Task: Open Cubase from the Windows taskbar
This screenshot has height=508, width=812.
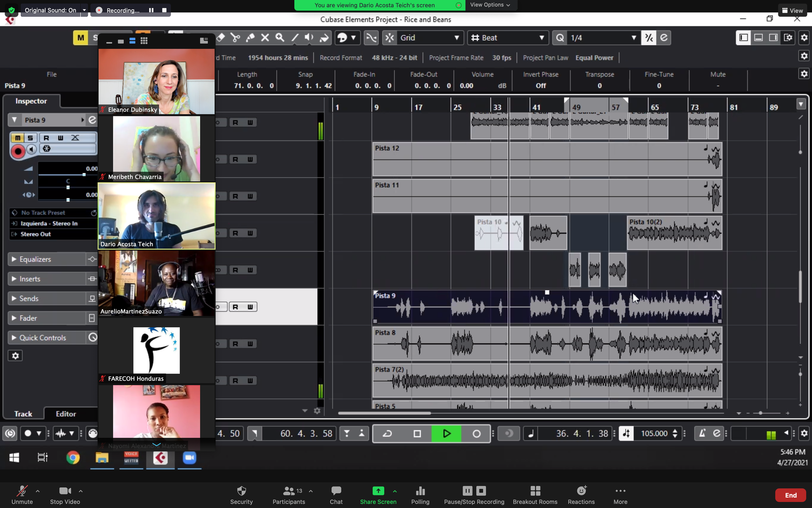Action: [160, 458]
